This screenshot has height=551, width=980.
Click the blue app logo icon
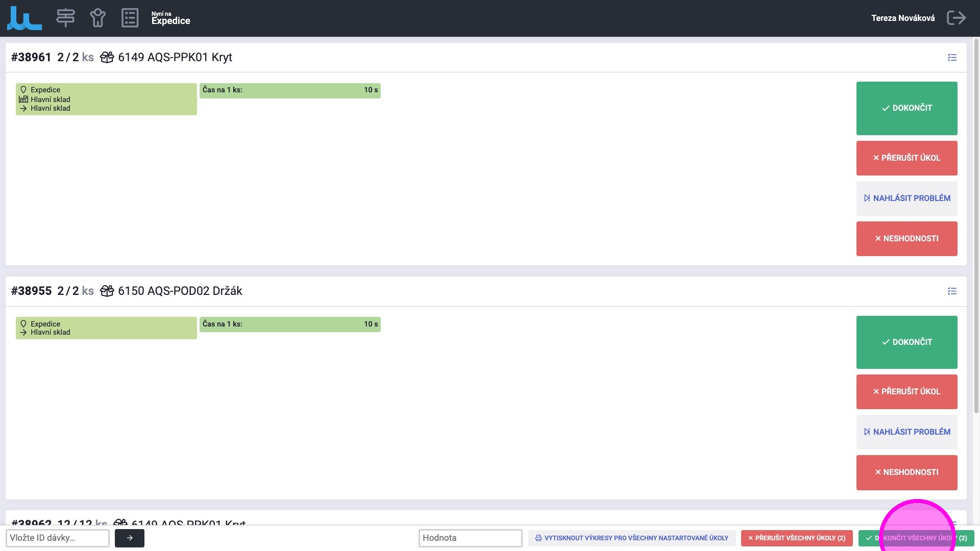click(24, 18)
